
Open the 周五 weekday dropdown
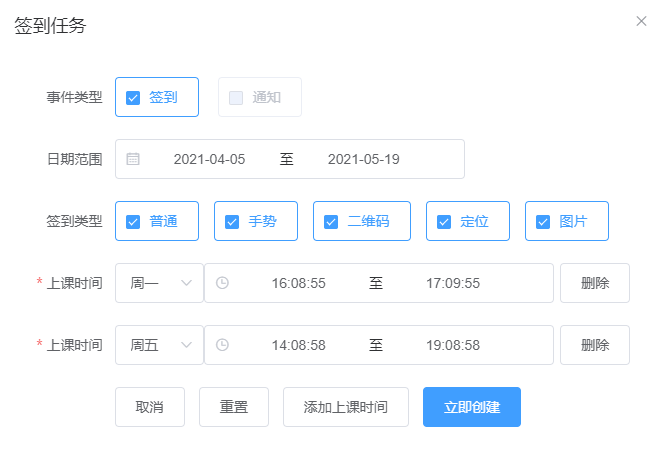(x=159, y=345)
